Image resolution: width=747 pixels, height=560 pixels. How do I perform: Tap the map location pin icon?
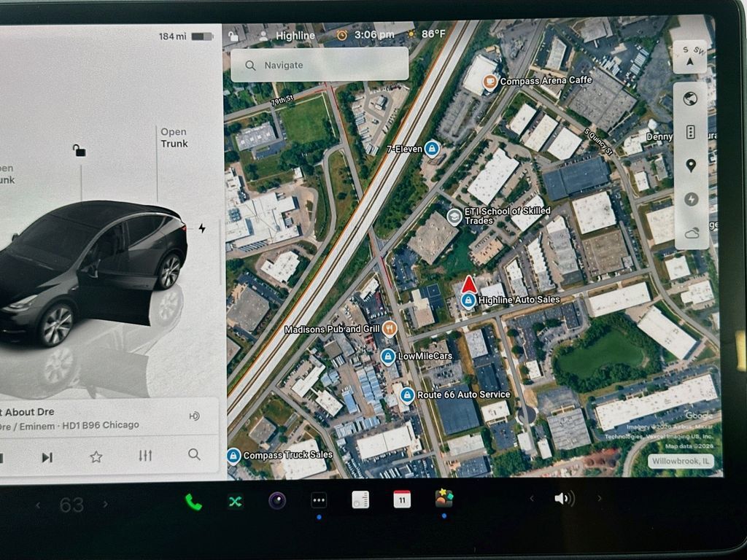pyautogui.click(x=691, y=166)
